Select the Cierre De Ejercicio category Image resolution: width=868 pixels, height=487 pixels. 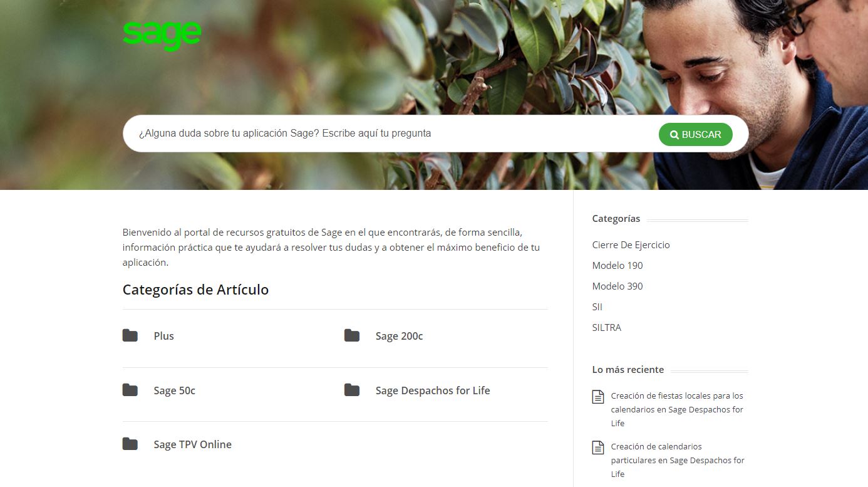pyautogui.click(x=631, y=245)
